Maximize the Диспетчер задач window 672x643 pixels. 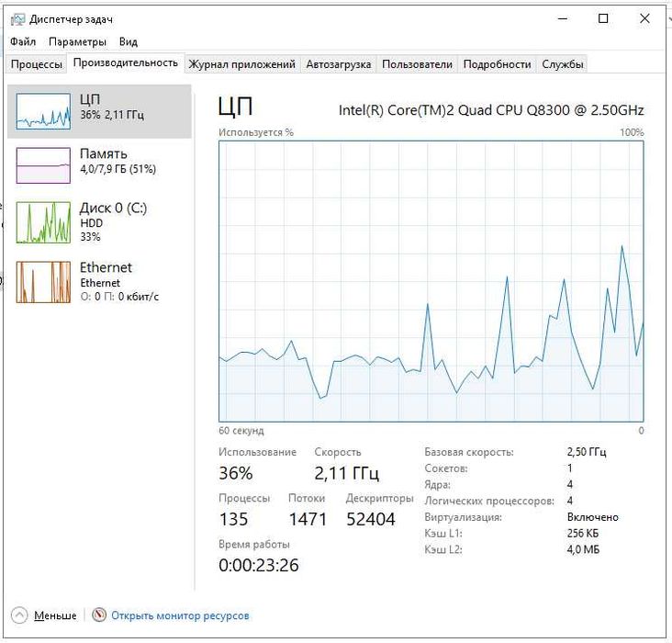(603, 19)
